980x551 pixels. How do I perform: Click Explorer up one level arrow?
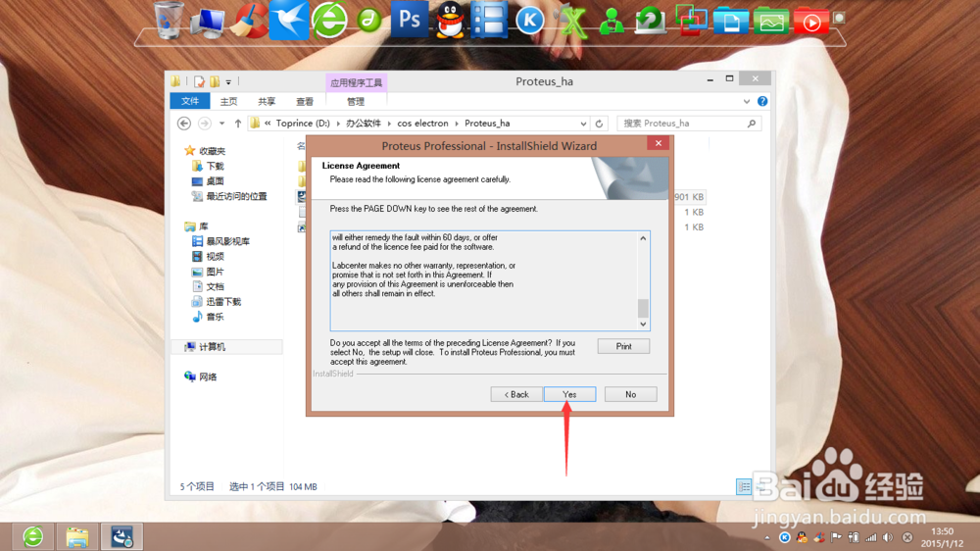(238, 124)
